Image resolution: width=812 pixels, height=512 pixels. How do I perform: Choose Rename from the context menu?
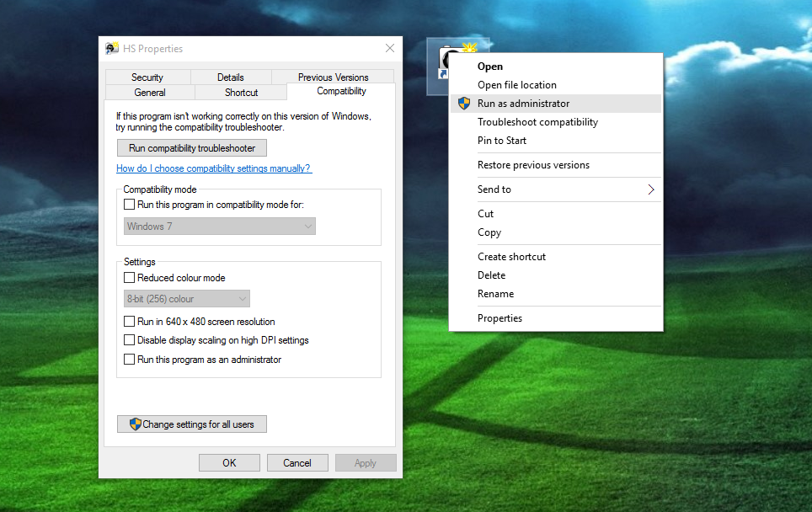(x=556, y=294)
